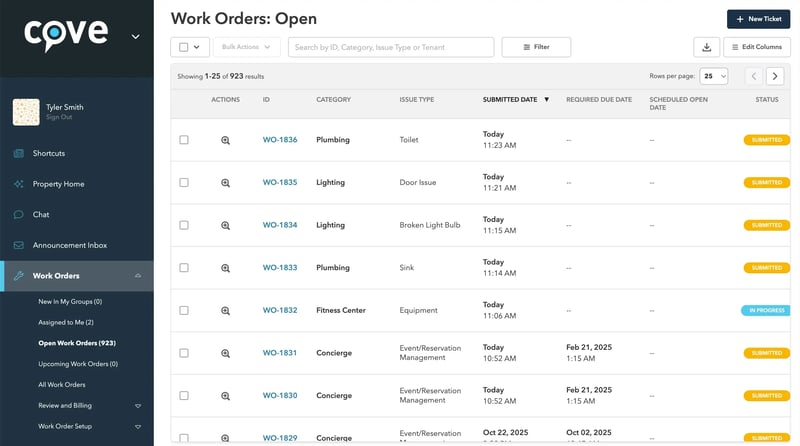Click the view icon for WO-1834
Viewport: 800px width, 446px height.
click(225, 226)
